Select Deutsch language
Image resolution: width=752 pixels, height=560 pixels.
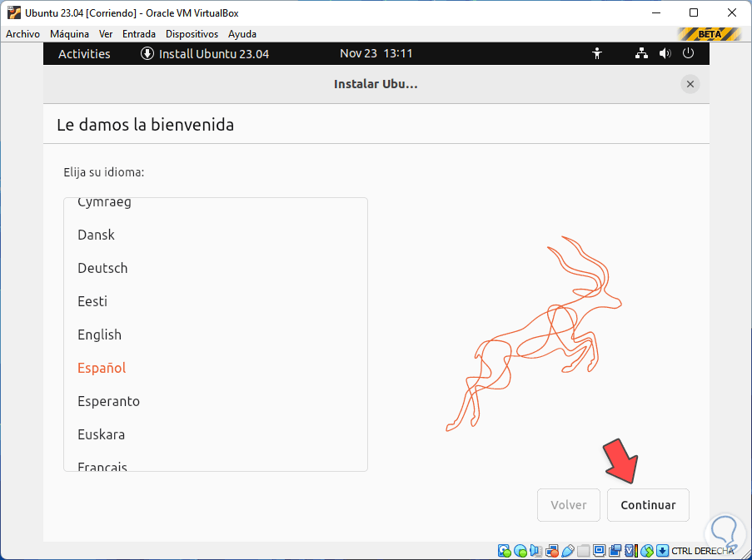(x=216, y=268)
